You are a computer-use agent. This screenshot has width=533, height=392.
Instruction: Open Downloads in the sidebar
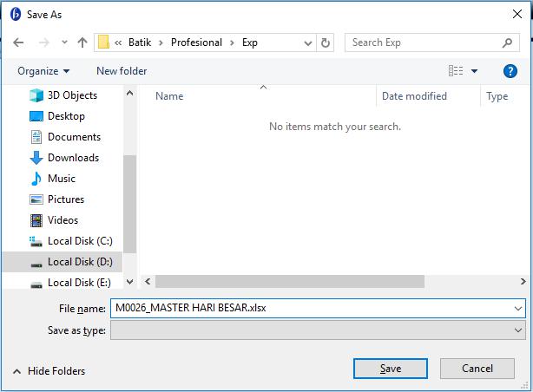tap(73, 158)
